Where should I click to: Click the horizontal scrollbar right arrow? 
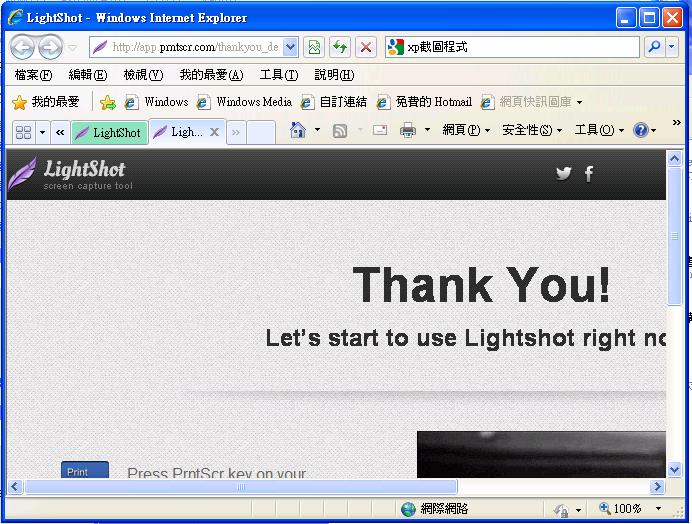657,486
